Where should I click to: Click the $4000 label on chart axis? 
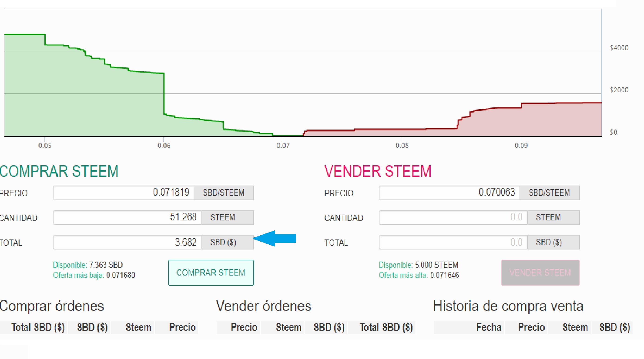(x=619, y=48)
